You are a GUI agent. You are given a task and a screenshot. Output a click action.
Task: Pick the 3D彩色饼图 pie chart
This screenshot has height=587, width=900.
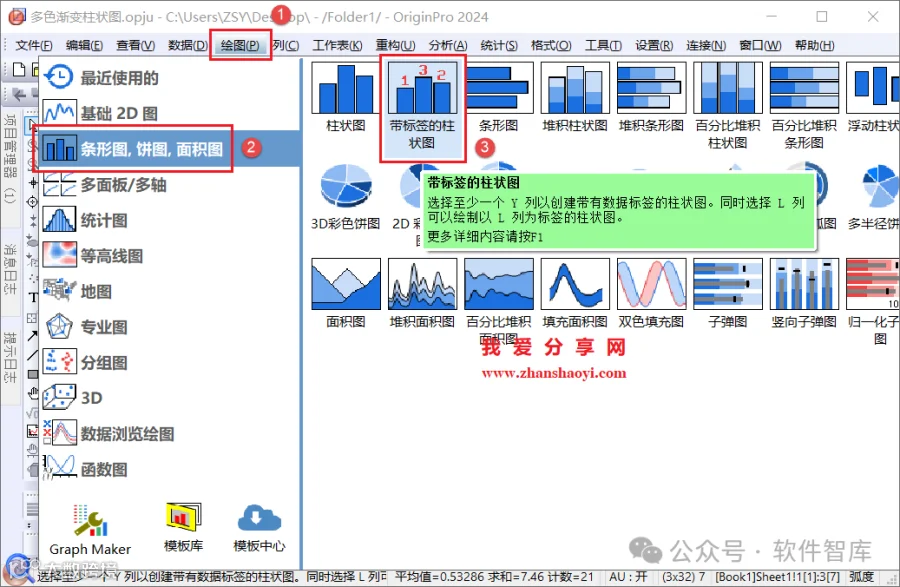346,195
